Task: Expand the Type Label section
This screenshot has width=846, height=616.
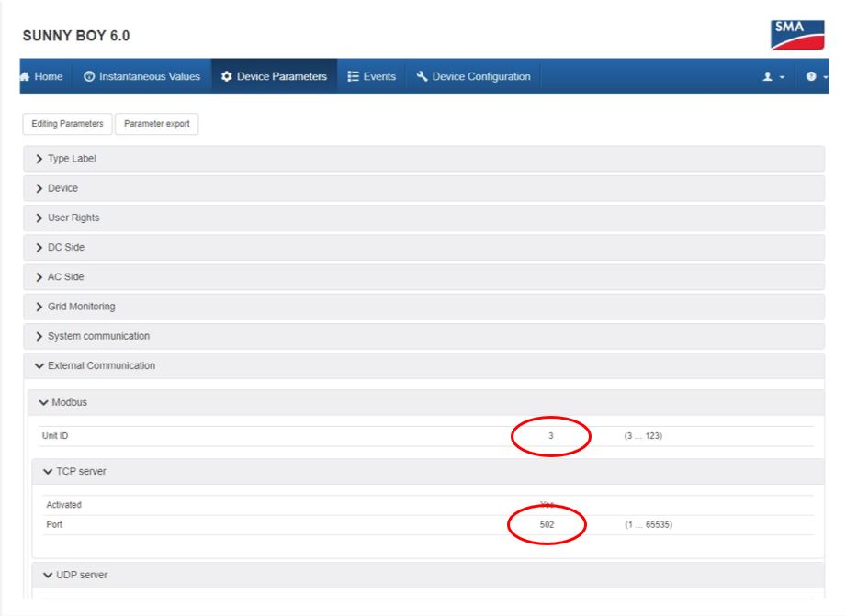Action: (423, 159)
